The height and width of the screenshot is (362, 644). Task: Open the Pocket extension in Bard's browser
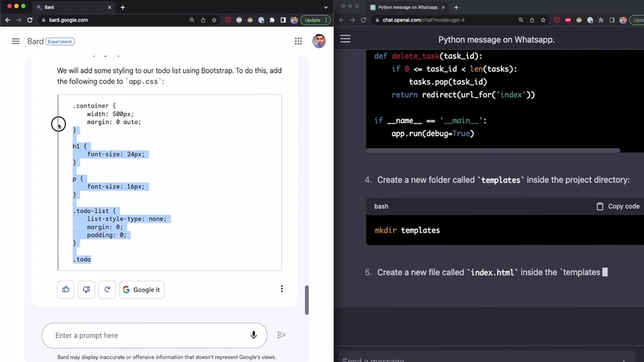click(x=228, y=20)
